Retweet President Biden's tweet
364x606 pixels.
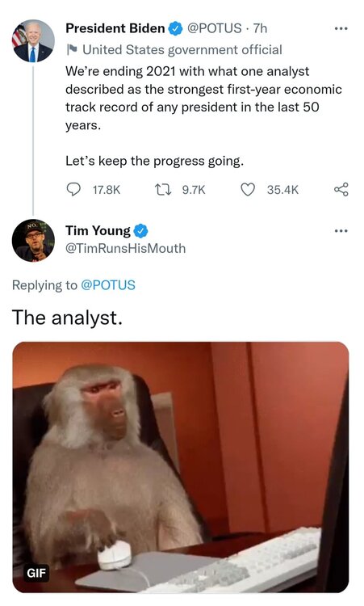(161, 189)
